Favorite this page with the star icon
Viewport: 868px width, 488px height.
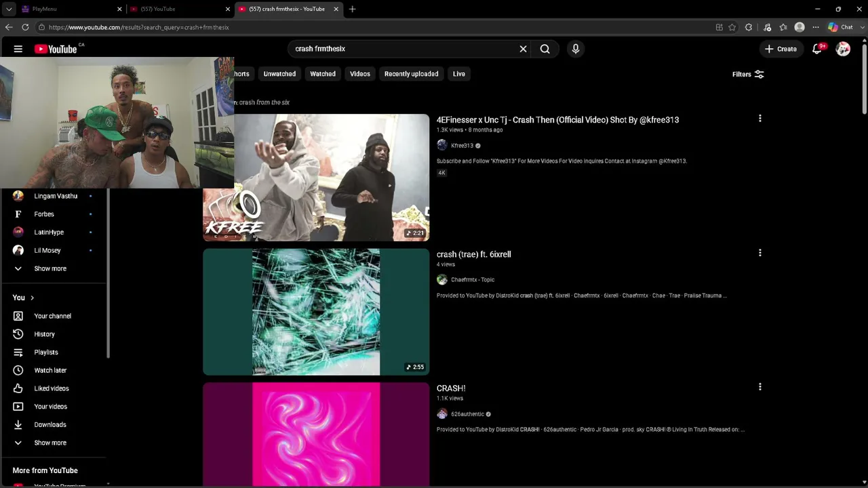pyautogui.click(x=732, y=27)
